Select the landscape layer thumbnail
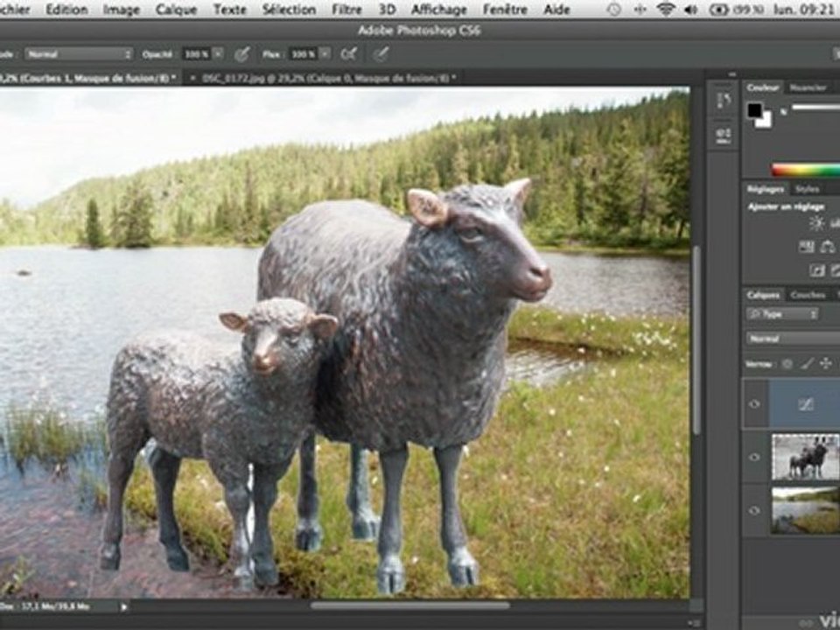840x630 pixels. (x=806, y=510)
